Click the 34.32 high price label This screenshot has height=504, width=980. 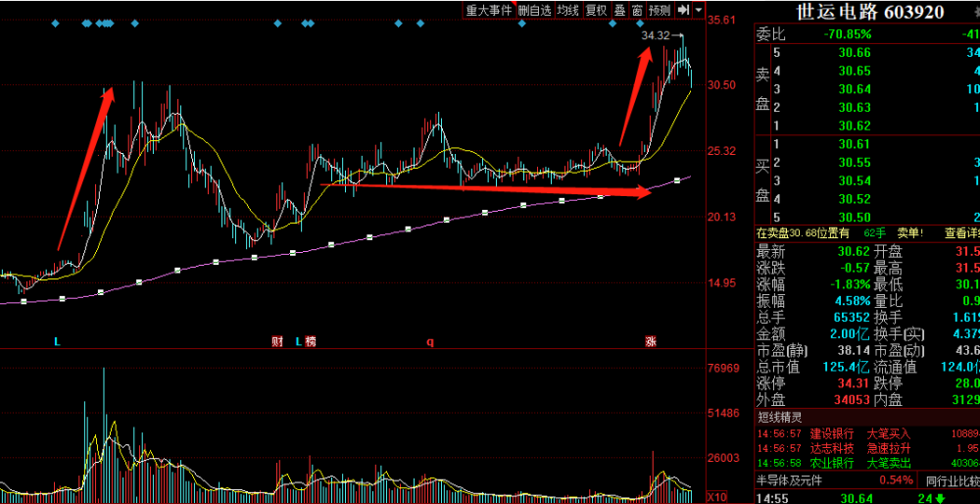655,35
